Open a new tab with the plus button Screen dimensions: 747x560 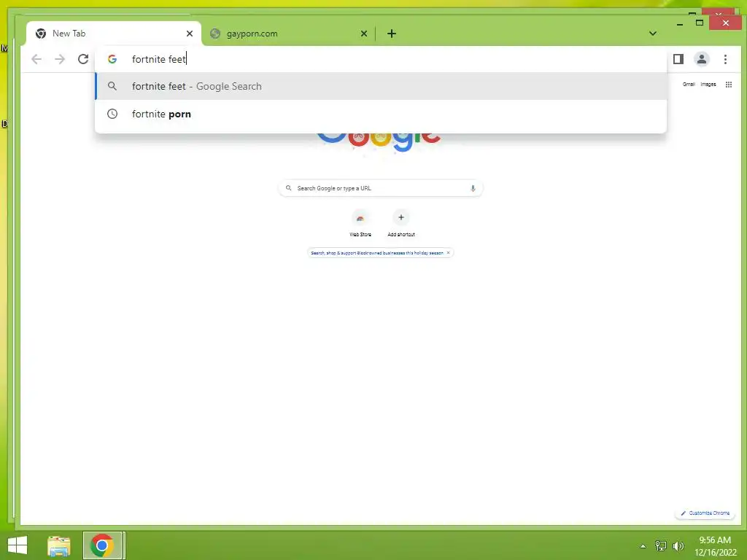coord(392,34)
